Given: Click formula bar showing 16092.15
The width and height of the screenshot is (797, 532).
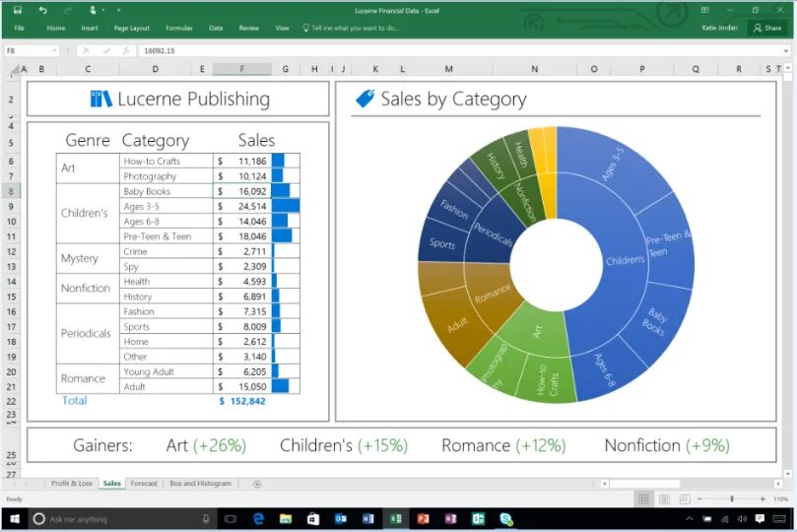Looking at the screenshot, I should tap(460, 51).
